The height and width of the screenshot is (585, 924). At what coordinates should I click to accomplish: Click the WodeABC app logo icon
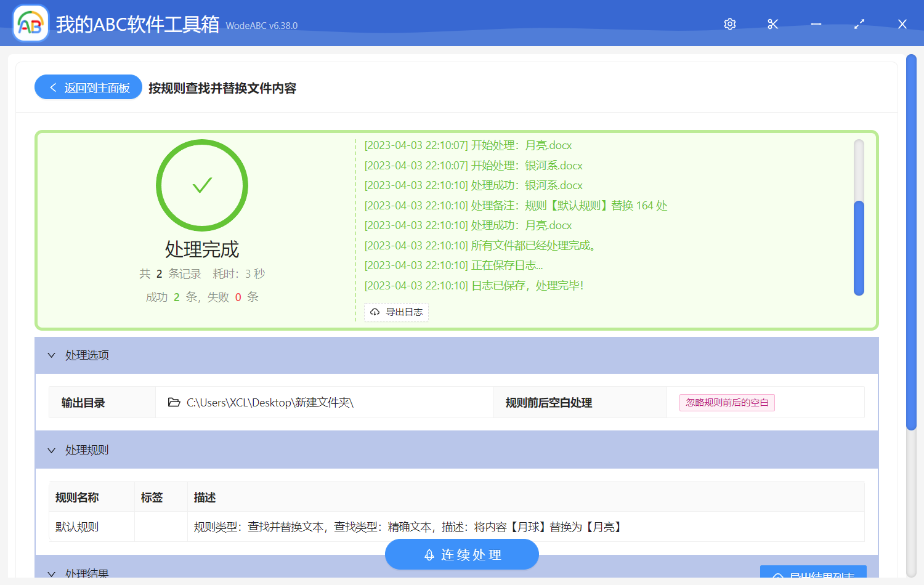[31, 24]
